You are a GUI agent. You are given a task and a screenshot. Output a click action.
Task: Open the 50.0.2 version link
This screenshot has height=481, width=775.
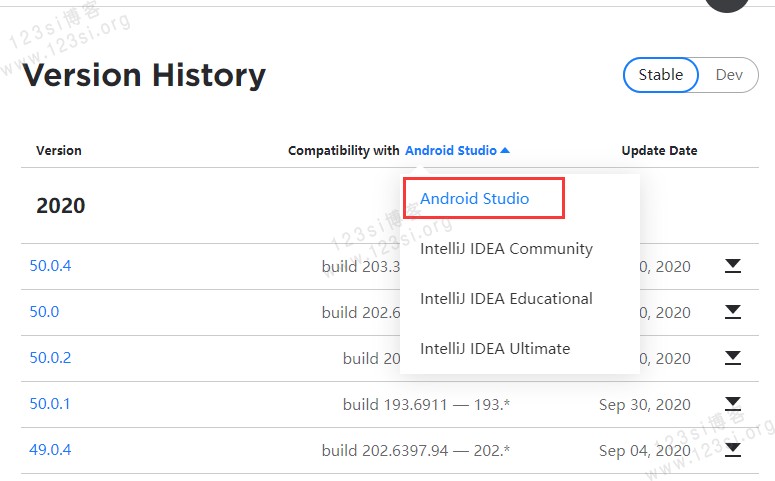50,358
